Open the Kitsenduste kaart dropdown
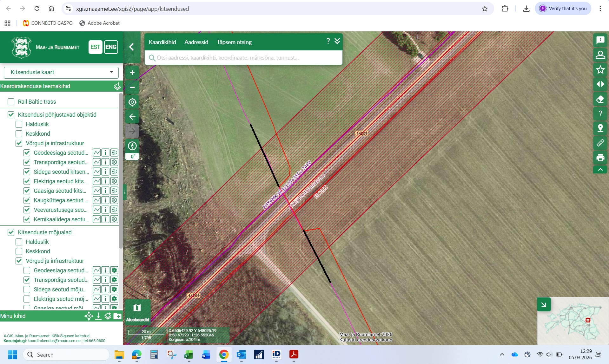Image resolution: width=609 pixels, height=364 pixels. (x=61, y=72)
